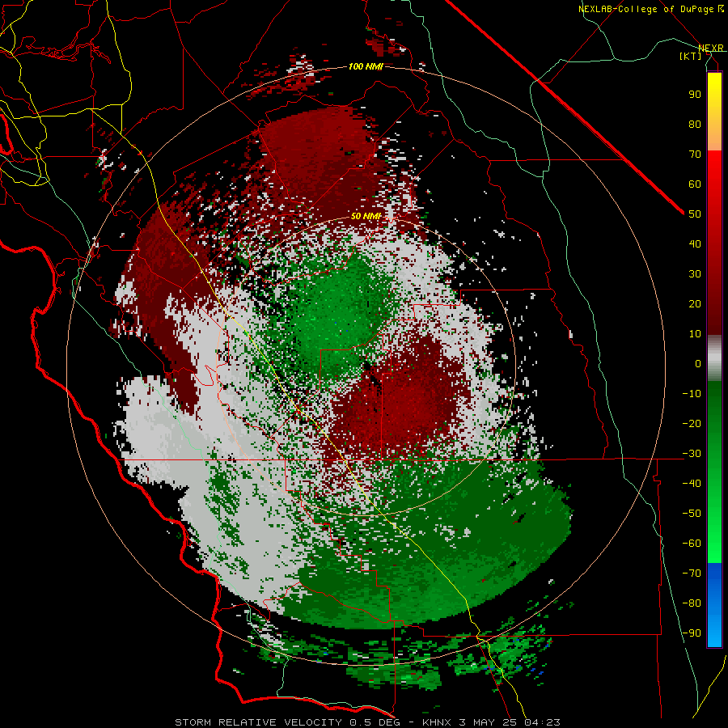Click the 50 value on the scale
This screenshot has height=728, width=728.
695,214
